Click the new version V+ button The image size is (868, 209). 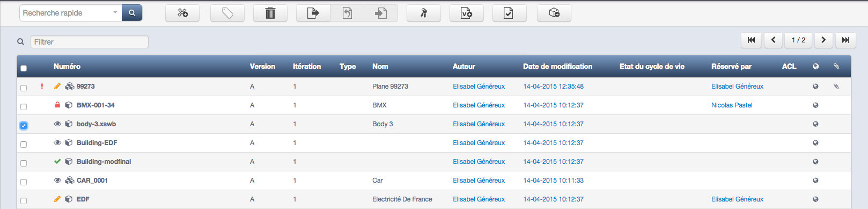(467, 13)
